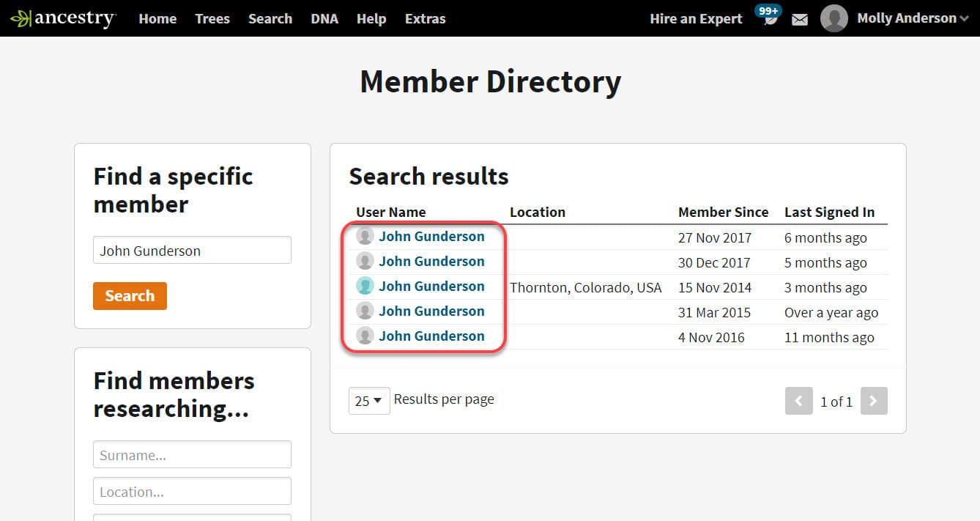The image size is (980, 521).
Task: Expand the 25 results selector arrow
Action: [x=378, y=401]
